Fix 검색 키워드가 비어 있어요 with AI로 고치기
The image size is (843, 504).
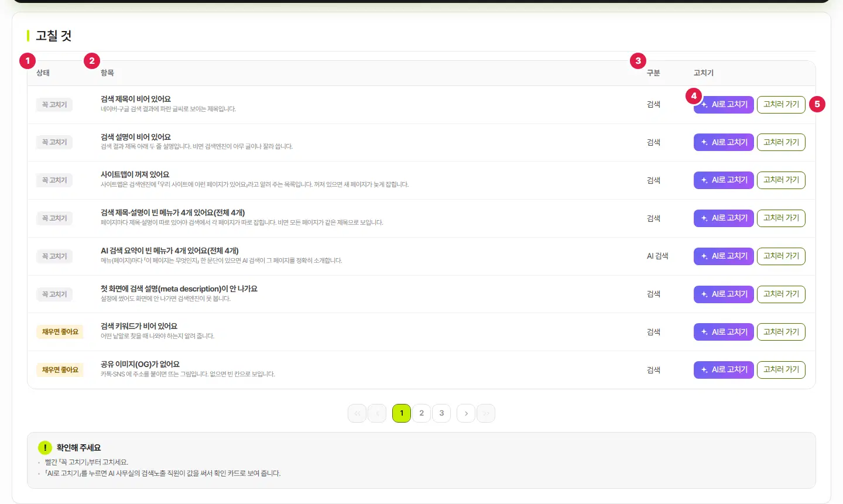(x=724, y=332)
